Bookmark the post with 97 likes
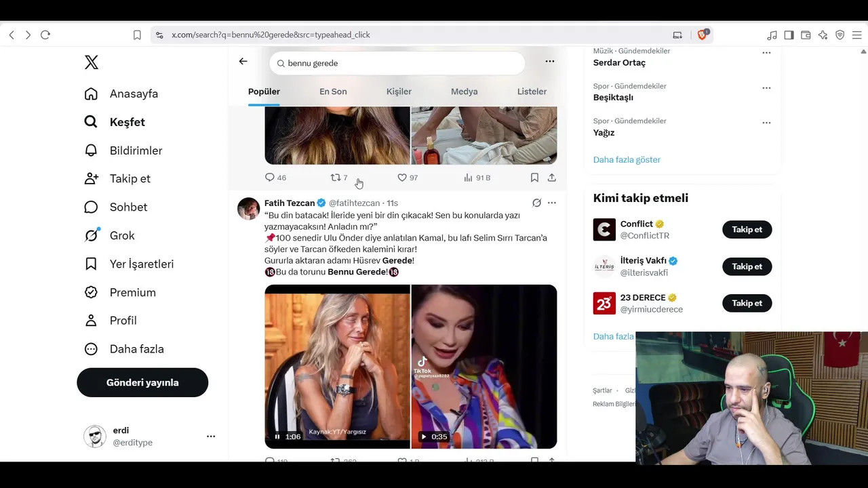868x488 pixels. click(x=534, y=178)
